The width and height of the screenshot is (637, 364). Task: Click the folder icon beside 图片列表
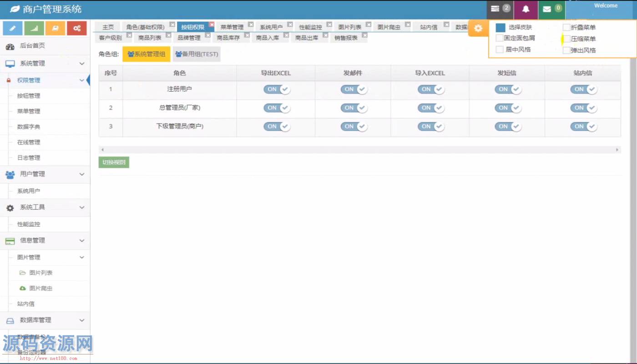coord(22,273)
